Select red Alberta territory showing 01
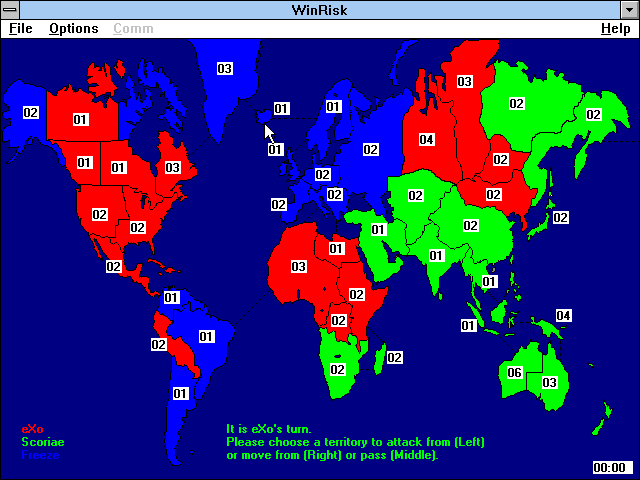Screen dimensions: 640x480 (x=84, y=163)
